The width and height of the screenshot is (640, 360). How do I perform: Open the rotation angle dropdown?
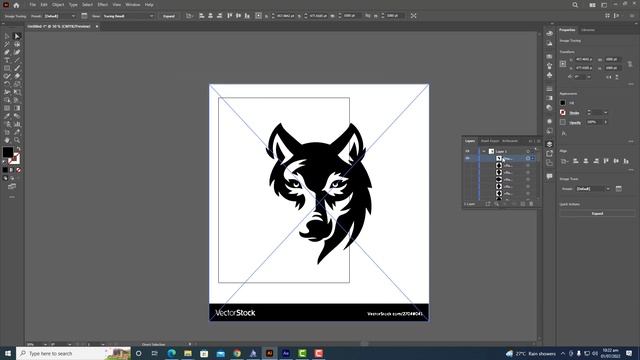(588, 77)
